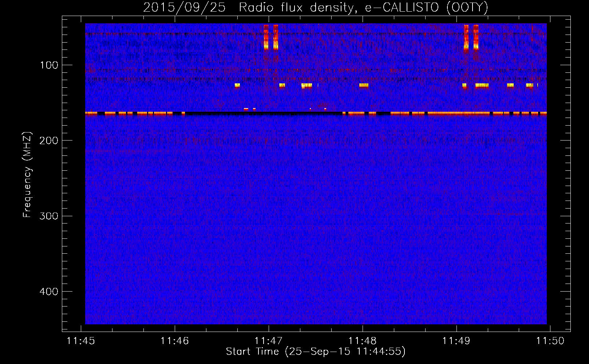The height and width of the screenshot is (364, 589).
Task: Click the y-axis tick label '400'
Action: (x=49, y=292)
